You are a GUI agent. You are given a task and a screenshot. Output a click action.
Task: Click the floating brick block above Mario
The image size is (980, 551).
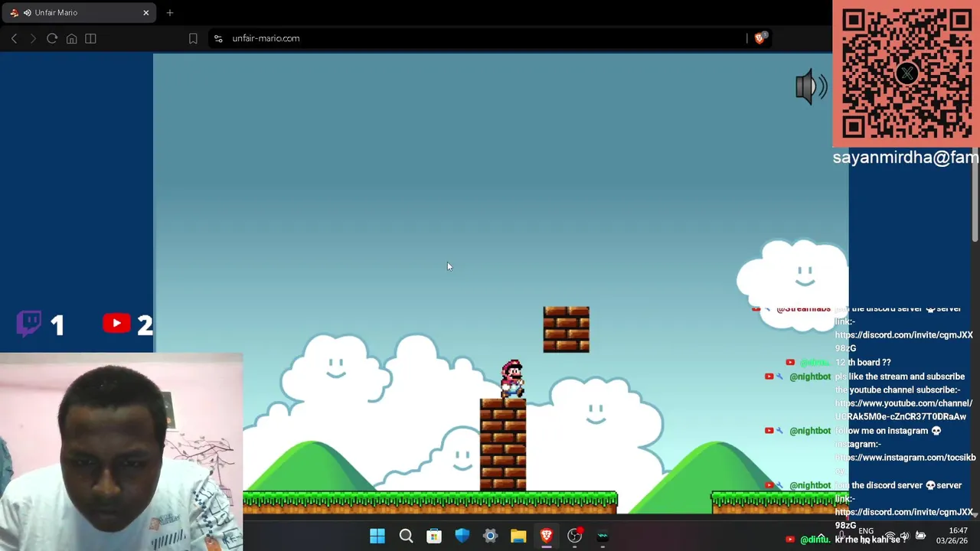click(x=567, y=329)
